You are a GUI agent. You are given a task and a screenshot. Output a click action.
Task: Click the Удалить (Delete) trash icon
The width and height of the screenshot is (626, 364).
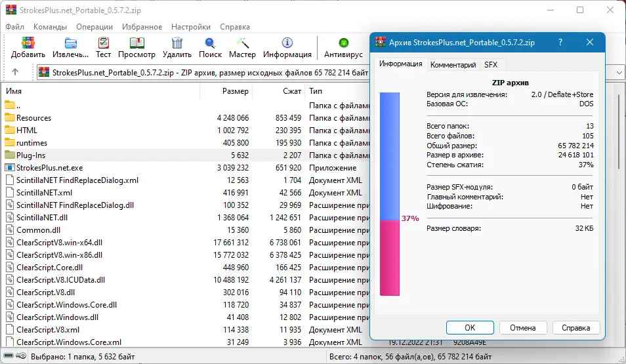tap(177, 43)
